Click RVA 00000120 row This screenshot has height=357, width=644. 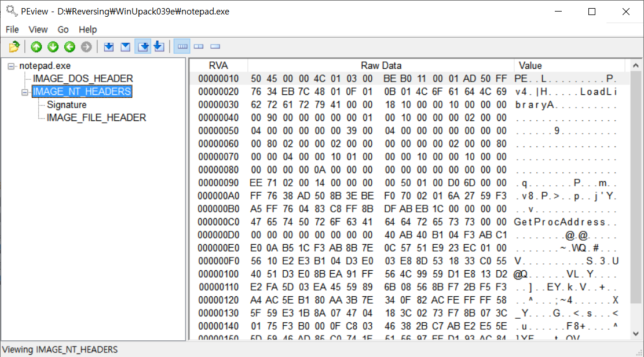(409, 300)
